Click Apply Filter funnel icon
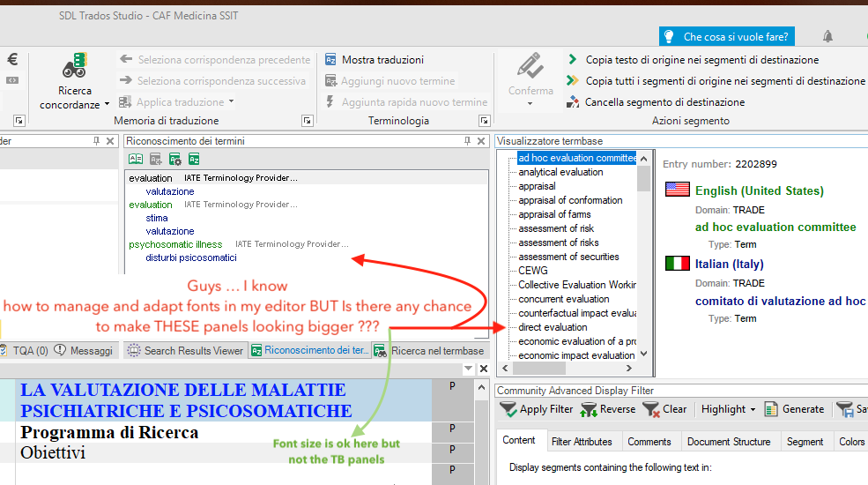Viewport: 868px width, 485px height. pos(508,410)
